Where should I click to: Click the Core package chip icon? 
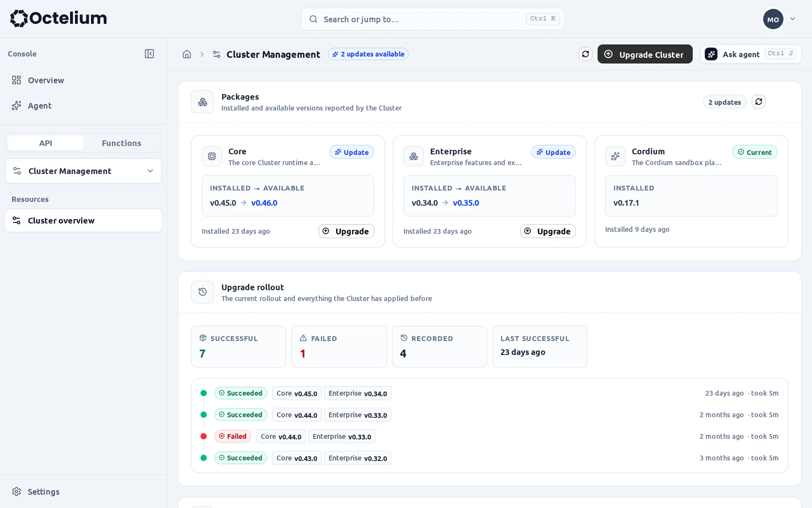pyautogui.click(x=212, y=156)
